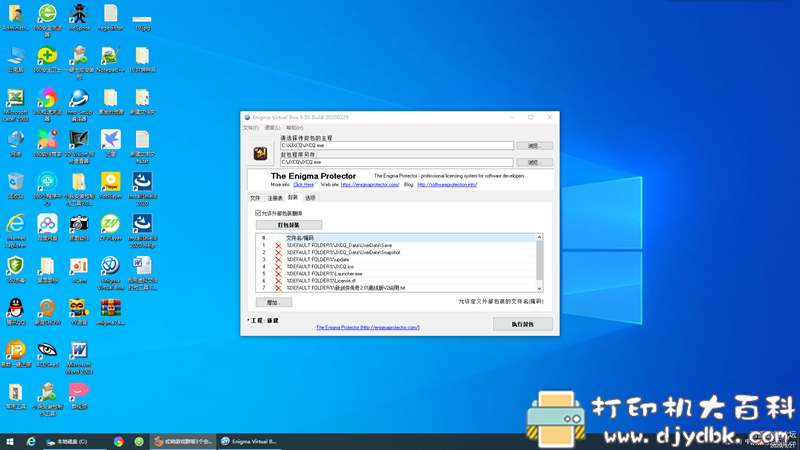Viewport: 800px width, 450px height.
Task: Select the Launcher.exe row in list
Action: pos(396,274)
